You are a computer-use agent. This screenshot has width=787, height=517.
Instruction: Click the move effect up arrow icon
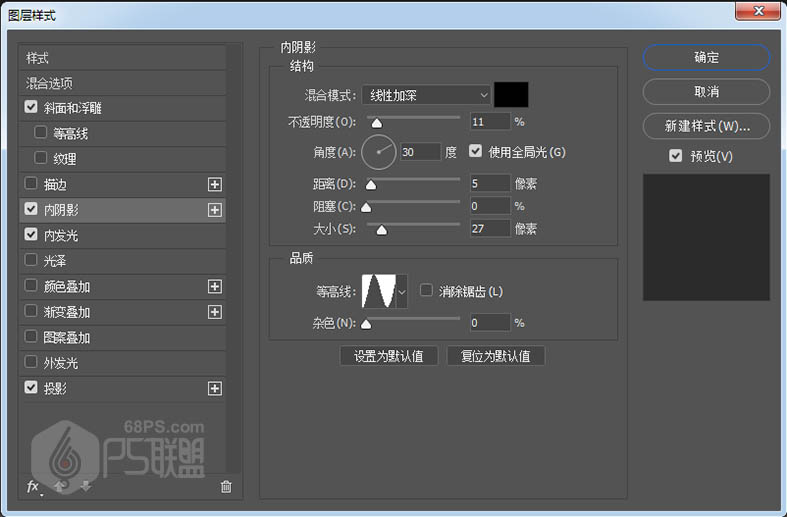click(60, 486)
